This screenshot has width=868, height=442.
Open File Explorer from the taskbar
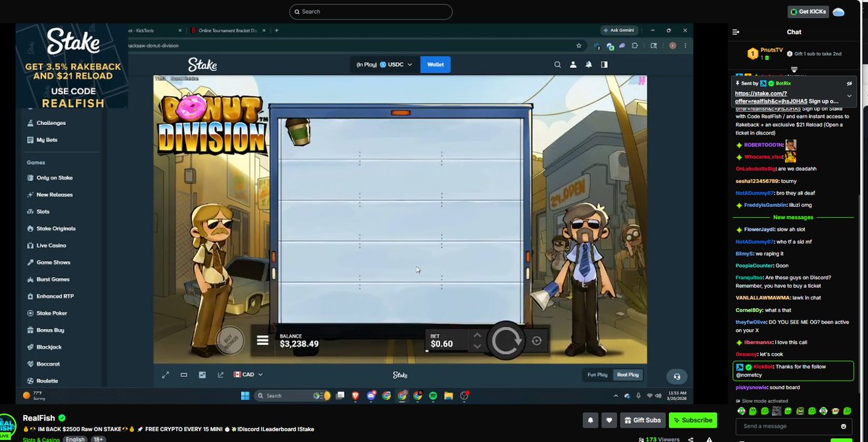[448, 396]
